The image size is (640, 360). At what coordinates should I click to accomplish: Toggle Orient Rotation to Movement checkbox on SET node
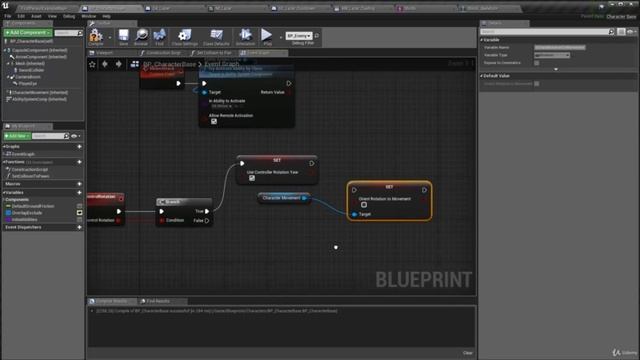(364, 205)
